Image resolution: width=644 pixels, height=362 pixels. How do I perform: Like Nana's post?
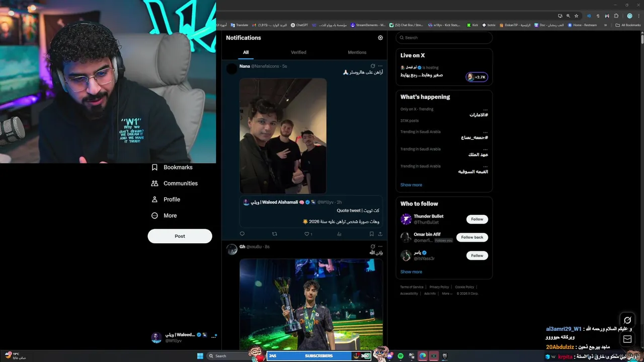pos(308,234)
